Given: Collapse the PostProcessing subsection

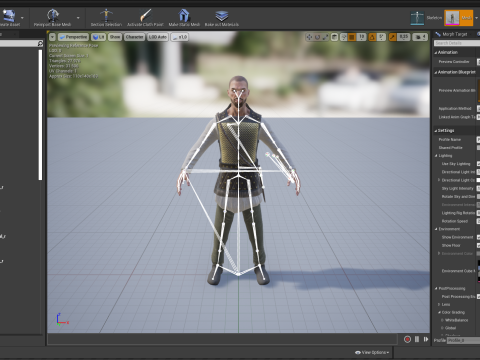Looking at the screenshot, I should click(x=436, y=288).
